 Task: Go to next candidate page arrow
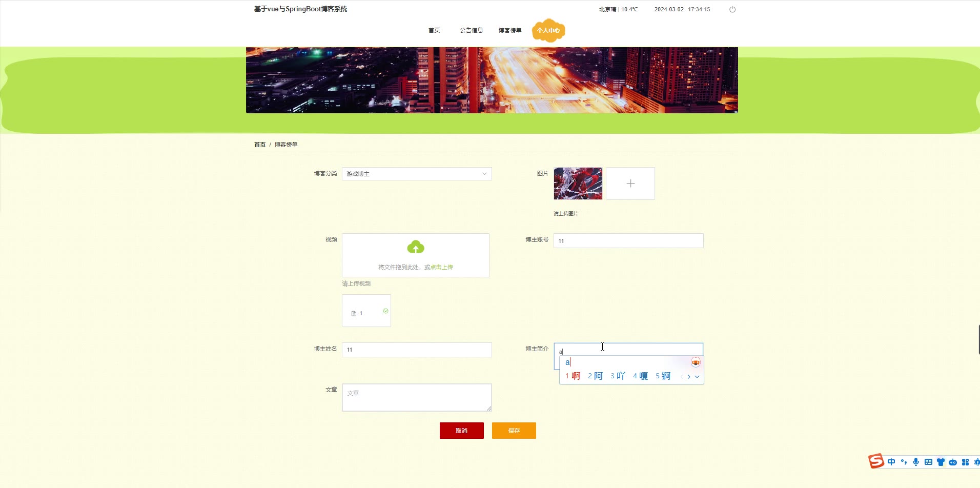[689, 377]
